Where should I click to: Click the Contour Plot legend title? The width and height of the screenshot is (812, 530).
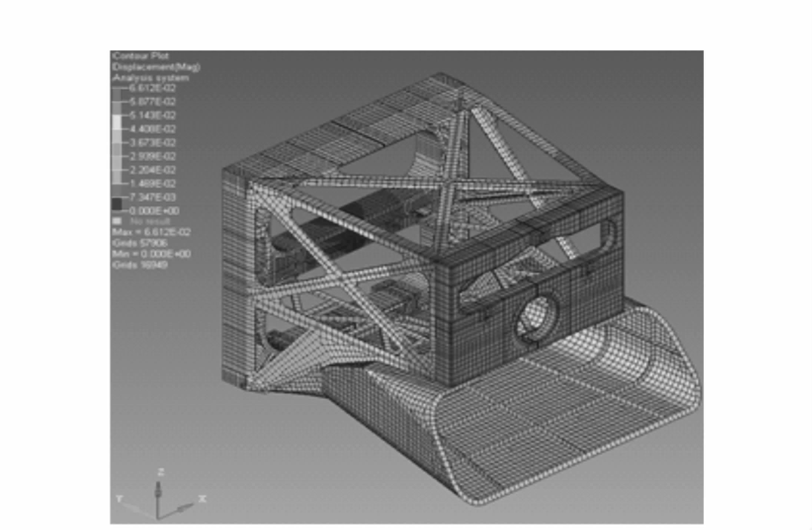pos(141,56)
